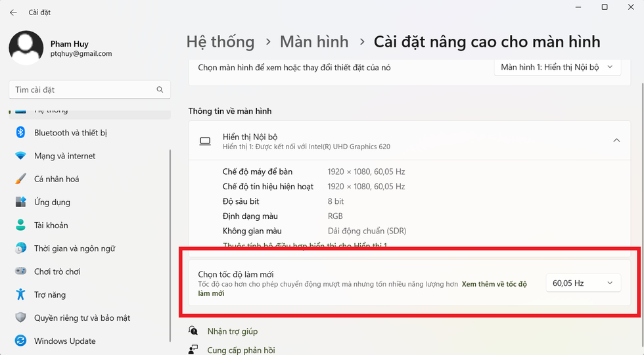This screenshot has height=355, width=644.
Task: Click the help headset icon beside Nhận trợ giúp
Action: click(x=193, y=331)
